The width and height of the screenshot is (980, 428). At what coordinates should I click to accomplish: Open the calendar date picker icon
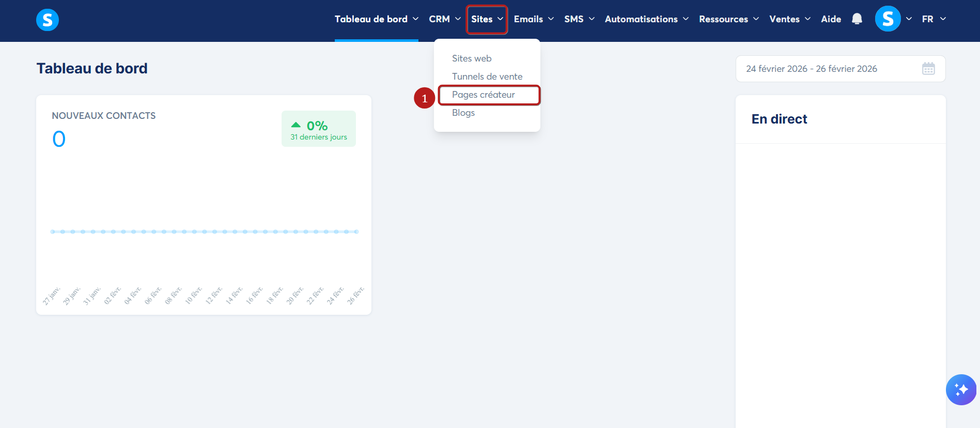coord(928,69)
